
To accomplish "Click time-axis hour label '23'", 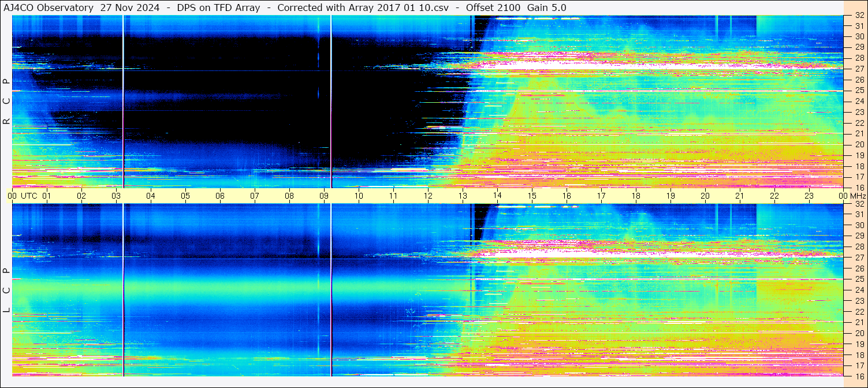I will point(809,196).
